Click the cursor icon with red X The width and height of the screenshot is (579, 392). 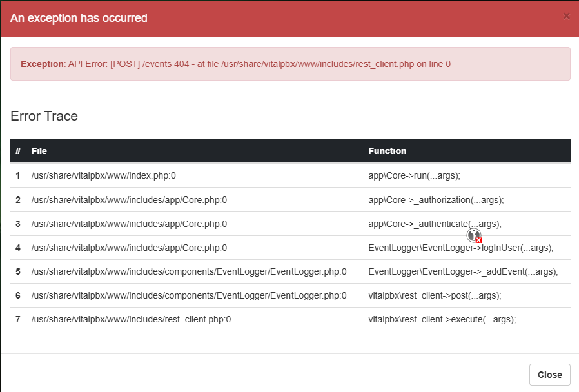pyautogui.click(x=474, y=235)
